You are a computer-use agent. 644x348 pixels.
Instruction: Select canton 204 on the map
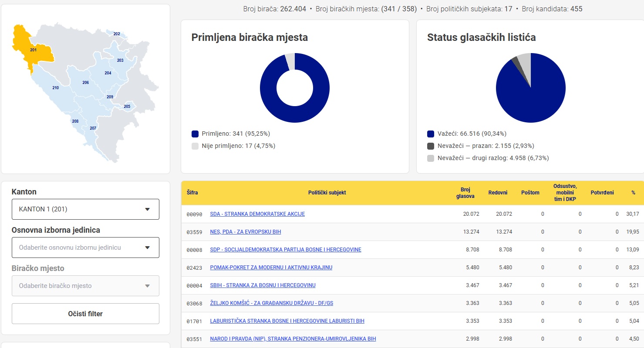click(108, 73)
